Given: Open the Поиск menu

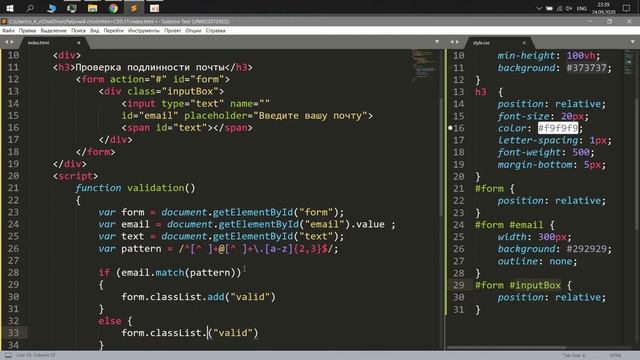Looking at the screenshot, I should [78, 31].
